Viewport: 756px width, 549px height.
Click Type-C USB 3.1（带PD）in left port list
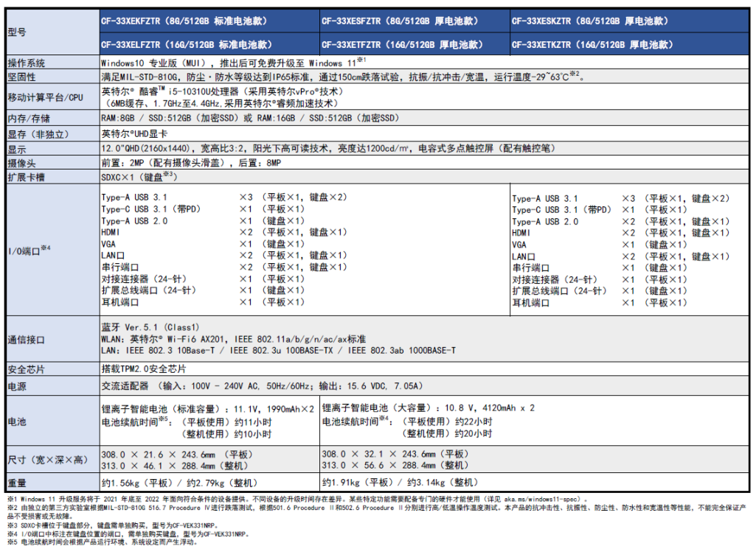click(x=151, y=209)
